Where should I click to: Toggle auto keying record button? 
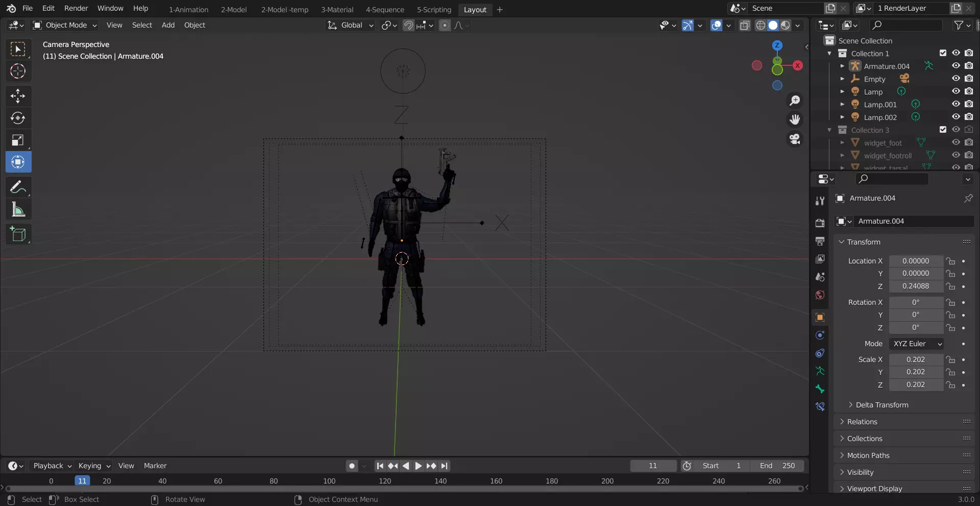(x=352, y=466)
